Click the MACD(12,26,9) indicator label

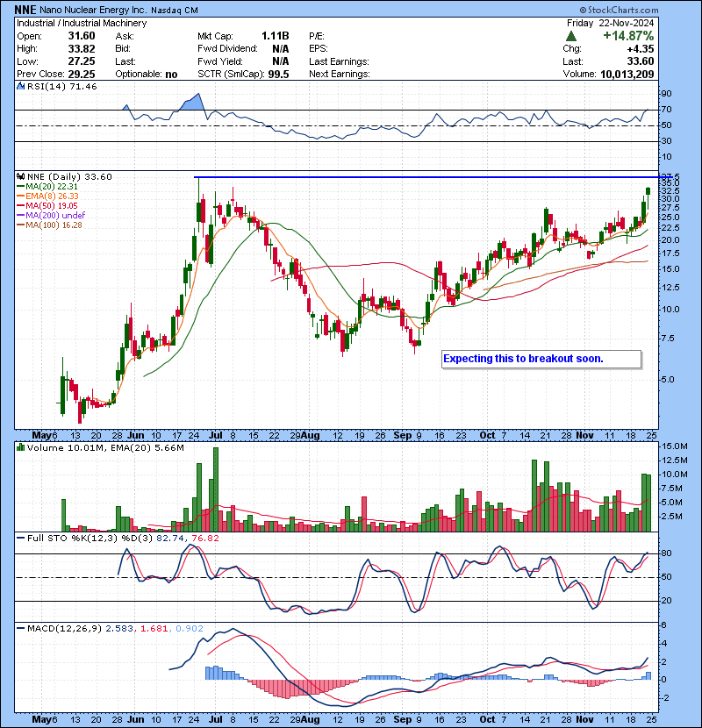click(x=64, y=629)
